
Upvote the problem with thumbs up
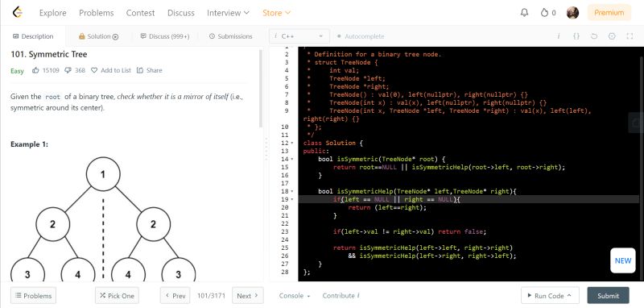(35, 70)
